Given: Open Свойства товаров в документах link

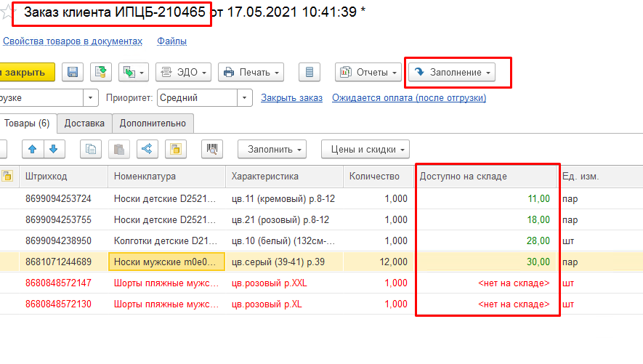Looking at the screenshot, I should [x=73, y=41].
